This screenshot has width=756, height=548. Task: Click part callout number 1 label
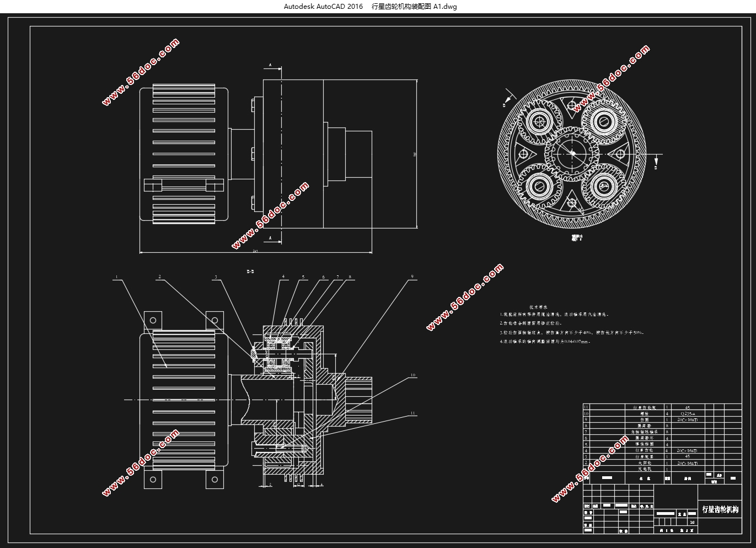click(117, 276)
